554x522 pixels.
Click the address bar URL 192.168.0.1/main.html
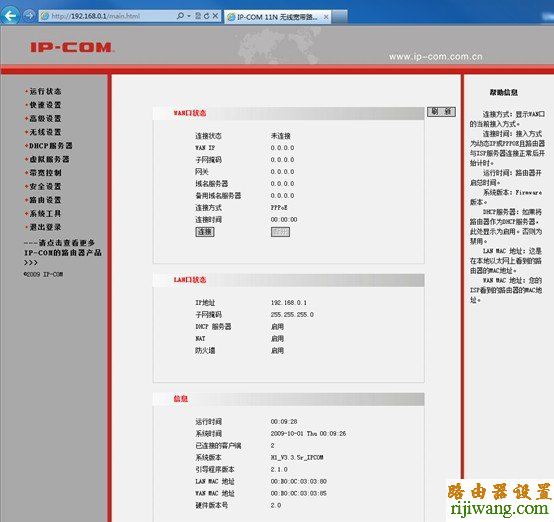point(96,16)
